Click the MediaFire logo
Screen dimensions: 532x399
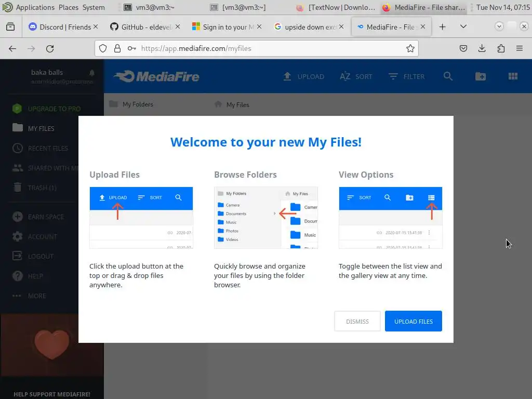coord(156,77)
